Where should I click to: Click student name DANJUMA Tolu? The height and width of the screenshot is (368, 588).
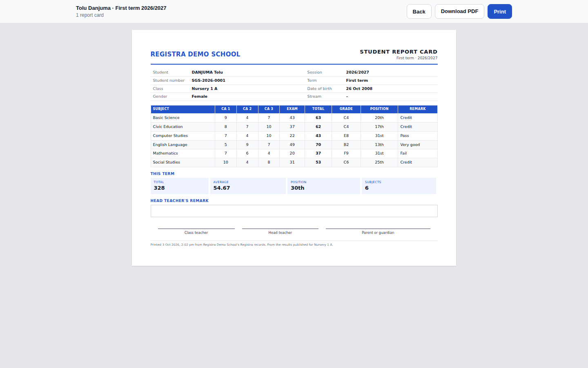(x=207, y=72)
